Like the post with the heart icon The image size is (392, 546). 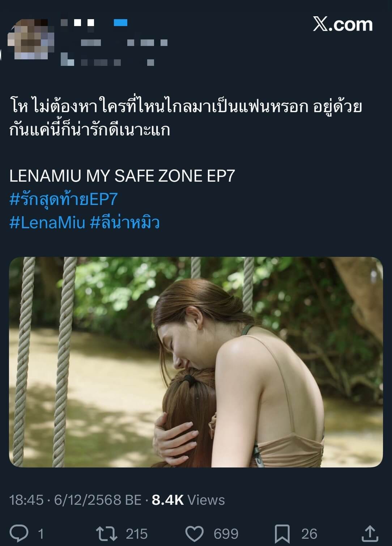[x=195, y=534]
